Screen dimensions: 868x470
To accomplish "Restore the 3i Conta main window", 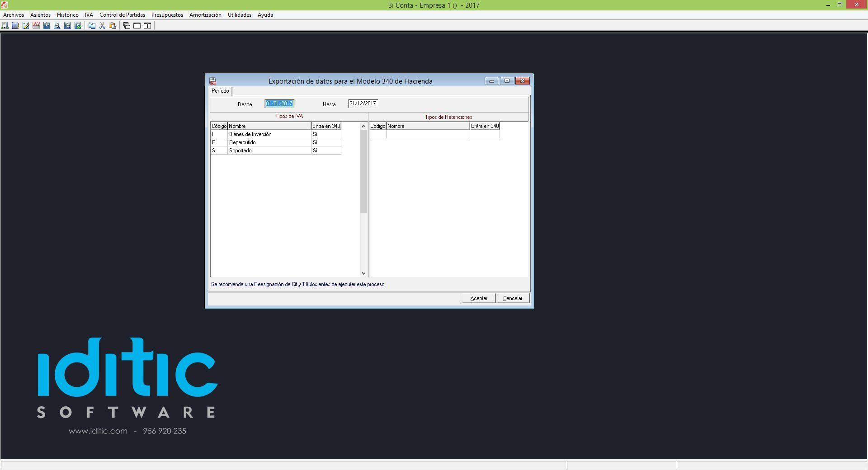I will [840, 5].
